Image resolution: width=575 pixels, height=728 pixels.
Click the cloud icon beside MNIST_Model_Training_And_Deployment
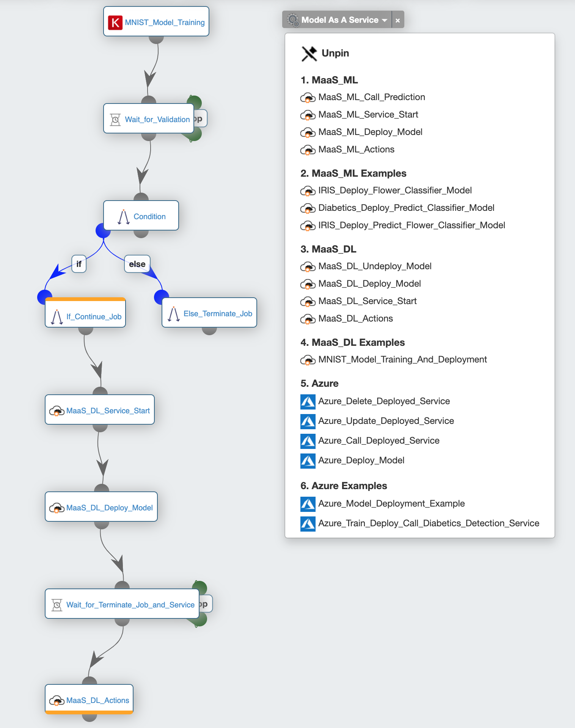[308, 360]
